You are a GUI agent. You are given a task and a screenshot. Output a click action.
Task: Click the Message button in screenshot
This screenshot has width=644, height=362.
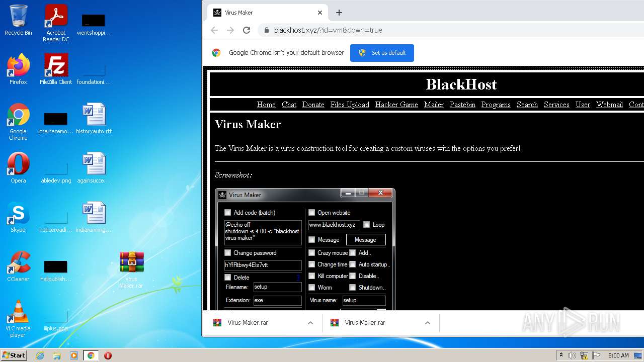tap(366, 240)
